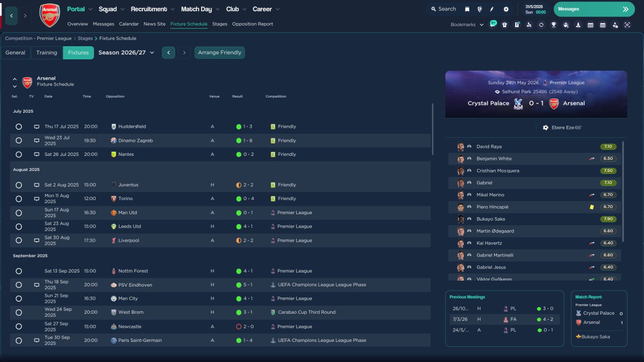Screen dimensions: 644x362
Task: Click the up/down chevrons beside Arsenal Fixture Schedule
Action: click(15, 82)
